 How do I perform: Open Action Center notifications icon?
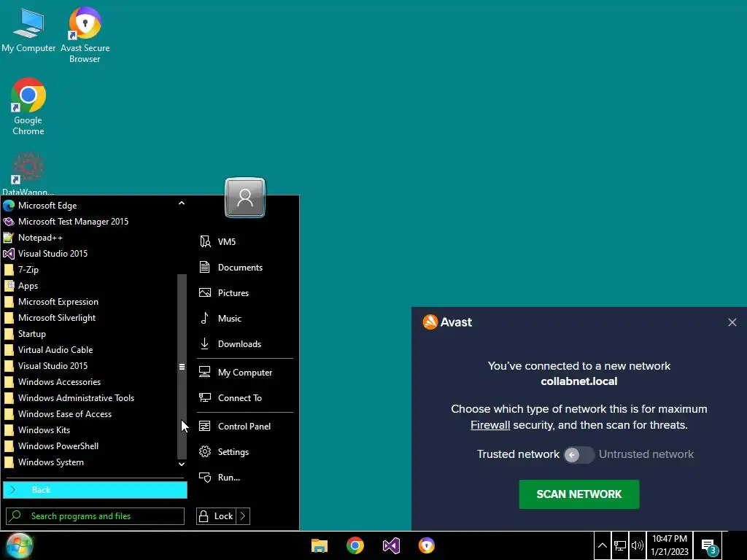click(x=709, y=545)
